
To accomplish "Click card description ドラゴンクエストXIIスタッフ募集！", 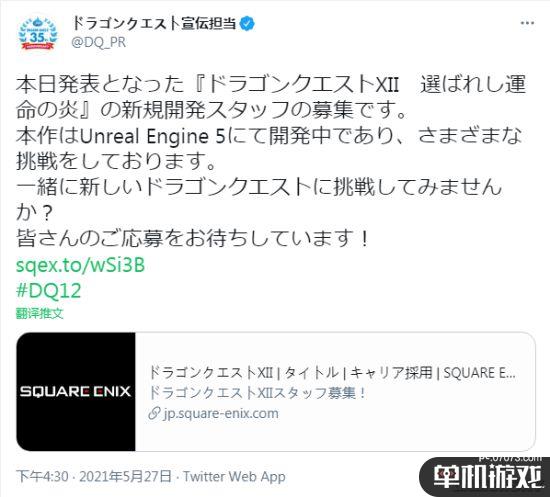I will tap(257, 393).
